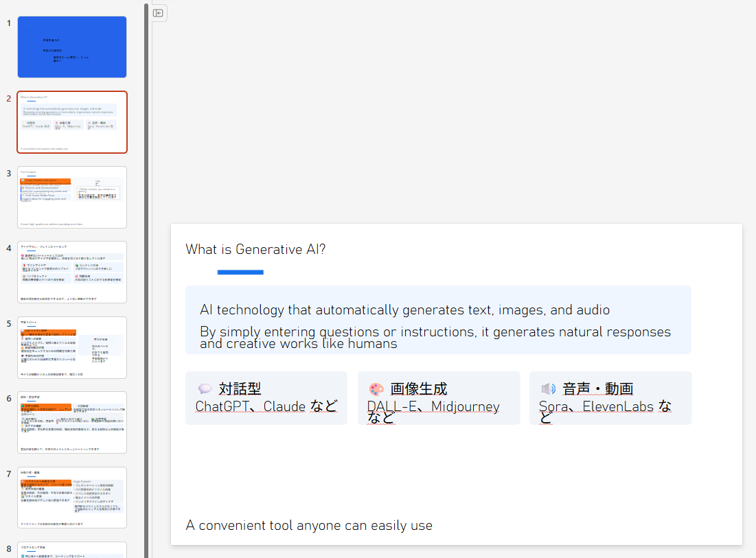Screen dimensions: 756x558
Task: Open slide 6 thumbnail
Action: click(x=72, y=423)
